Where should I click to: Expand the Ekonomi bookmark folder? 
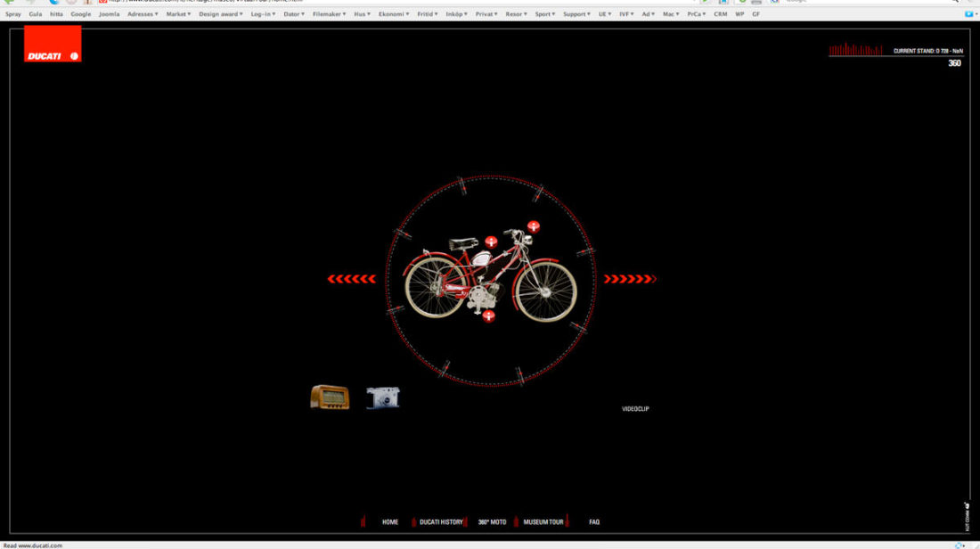[394, 13]
